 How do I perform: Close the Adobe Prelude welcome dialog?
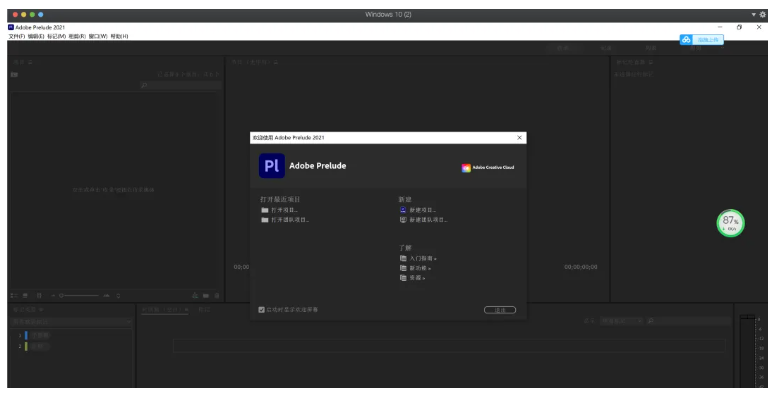(x=519, y=138)
